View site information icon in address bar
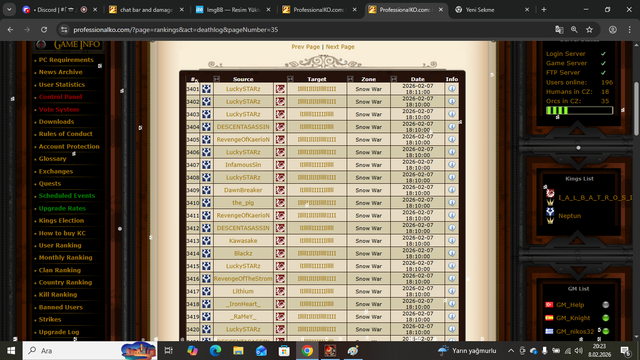 click(64, 29)
